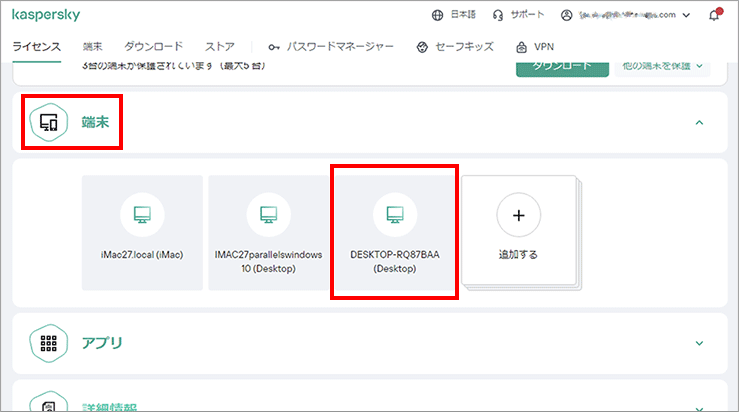
Task: Click the アプリ section grid icon
Action: coord(49,343)
